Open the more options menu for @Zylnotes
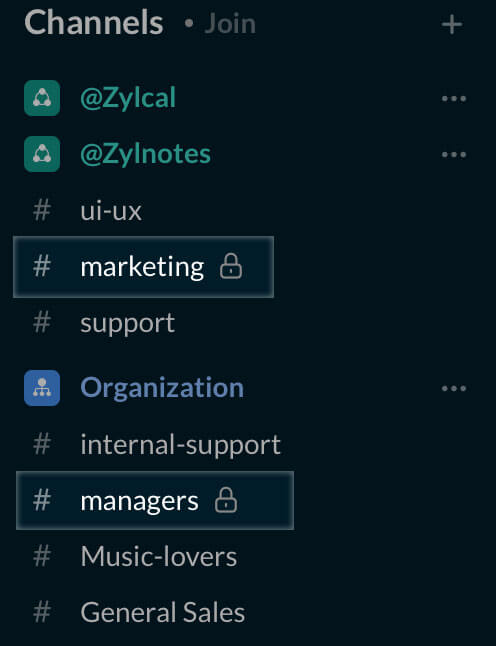Image resolution: width=496 pixels, height=646 pixels. (x=454, y=154)
